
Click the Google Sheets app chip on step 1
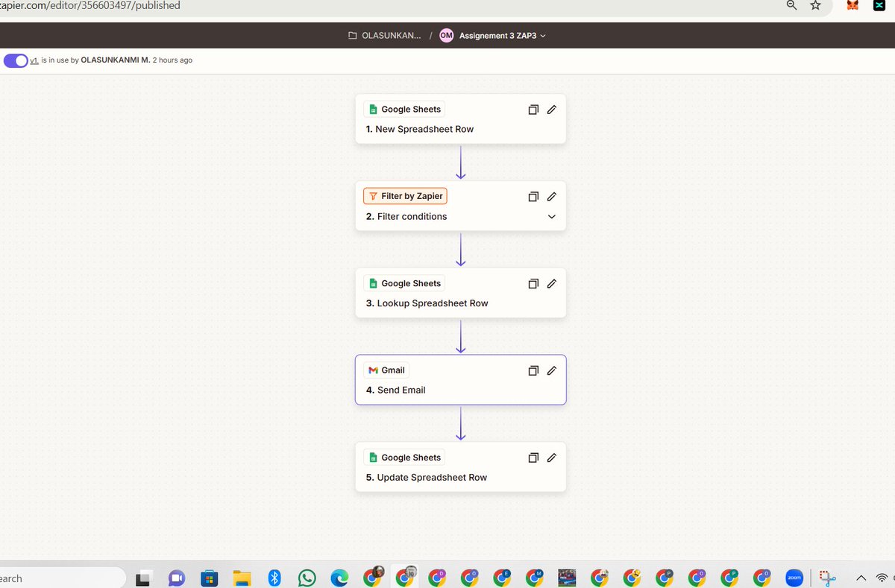point(404,110)
